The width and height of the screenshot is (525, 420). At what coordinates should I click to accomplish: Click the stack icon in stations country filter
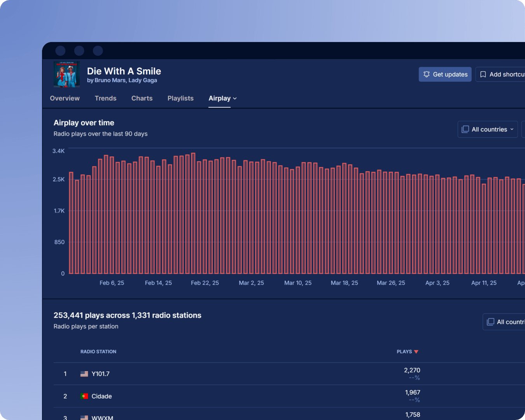tap(490, 322)
